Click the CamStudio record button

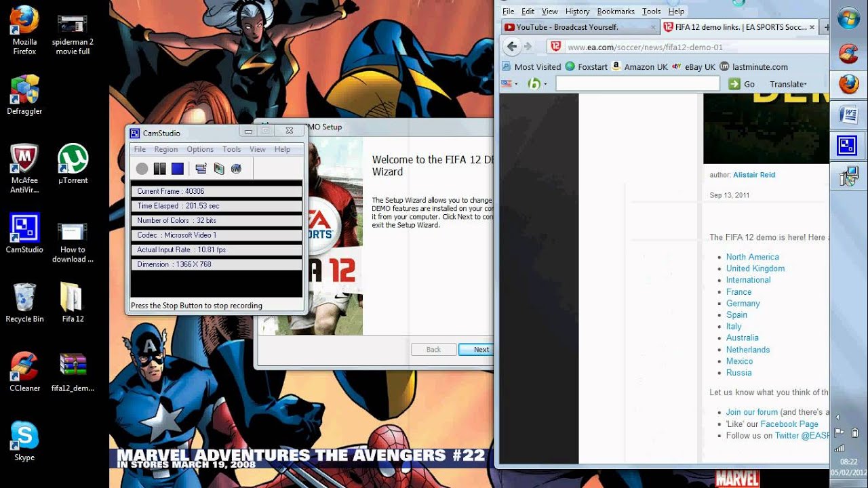142,169
